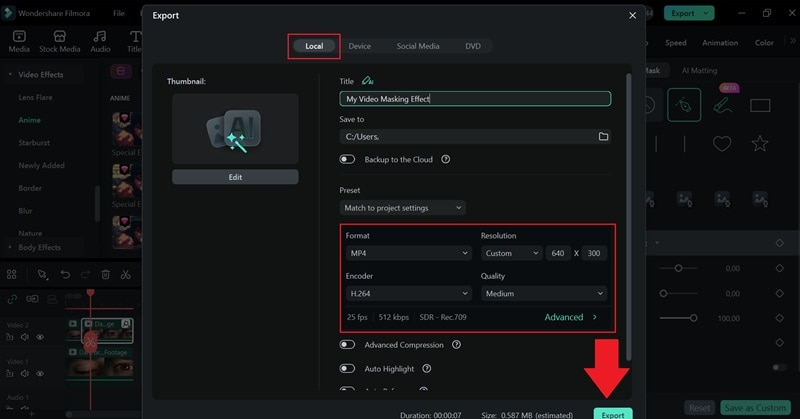Open Stock Media in Filmora toolbar
800x419 pixels.
pyautogui.click(x=60, y=41)
